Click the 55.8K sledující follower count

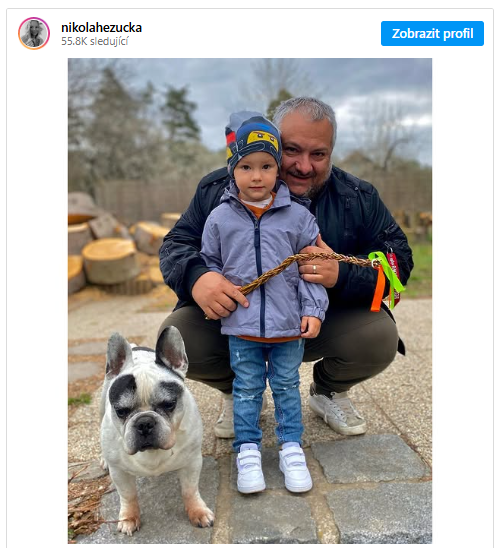95,41
